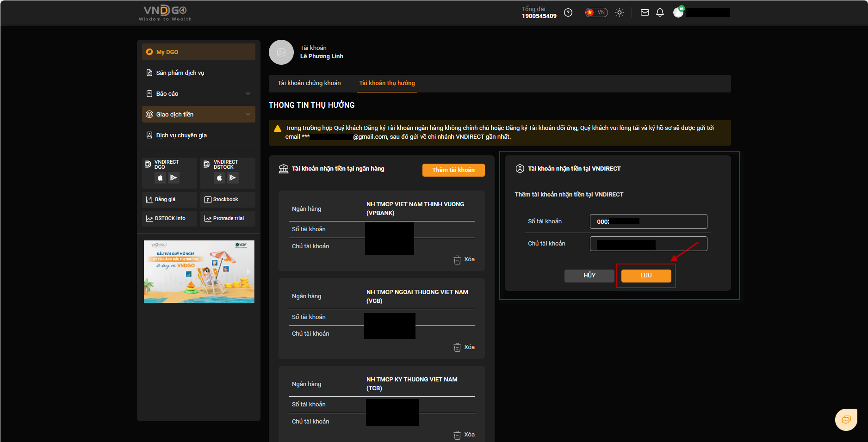Open Protrade trial link

coord(228,218)
